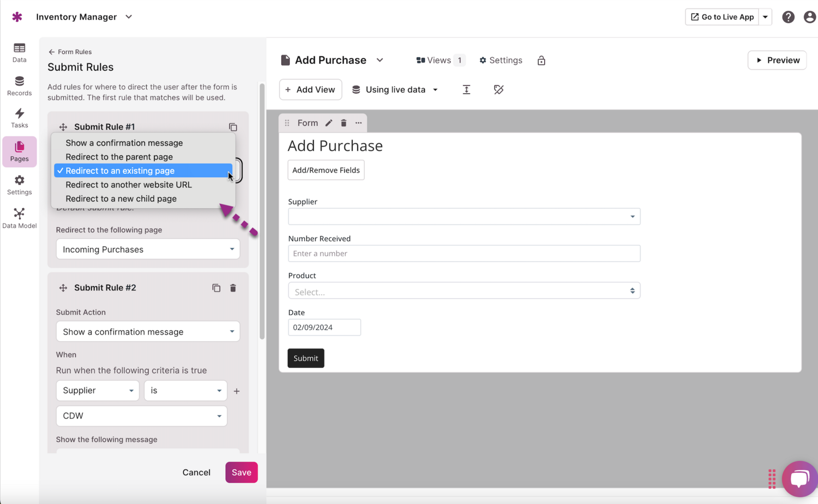This screenshot has height=504, width=818.
Task: Save the submit rules
Action: coord(242,472)
